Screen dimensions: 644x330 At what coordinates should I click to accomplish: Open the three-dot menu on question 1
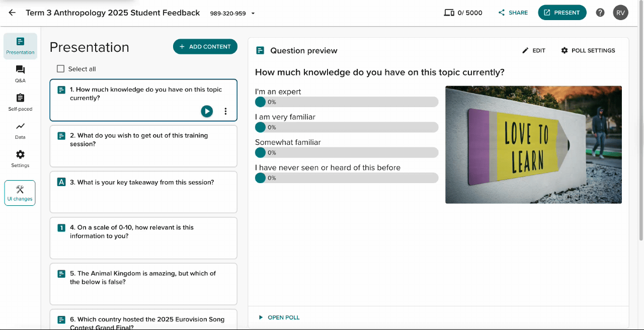click(x=225, y=111)
